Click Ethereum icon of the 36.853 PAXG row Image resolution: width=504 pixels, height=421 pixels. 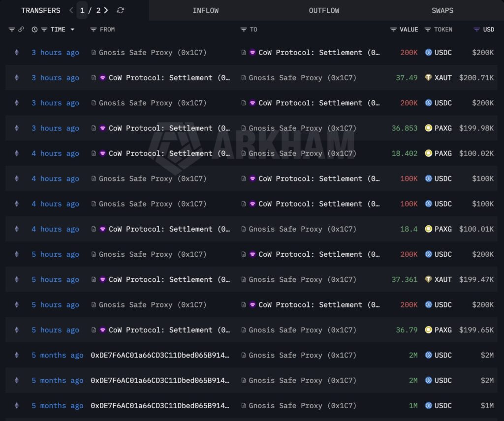coord(17,128)
